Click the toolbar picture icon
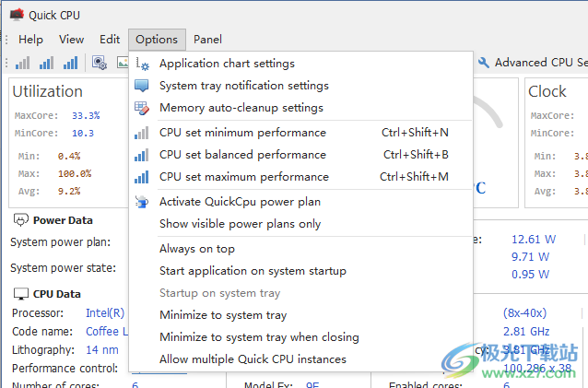Image resolution: width=588 pixels, height=388 pixels. tap(123, 63)
